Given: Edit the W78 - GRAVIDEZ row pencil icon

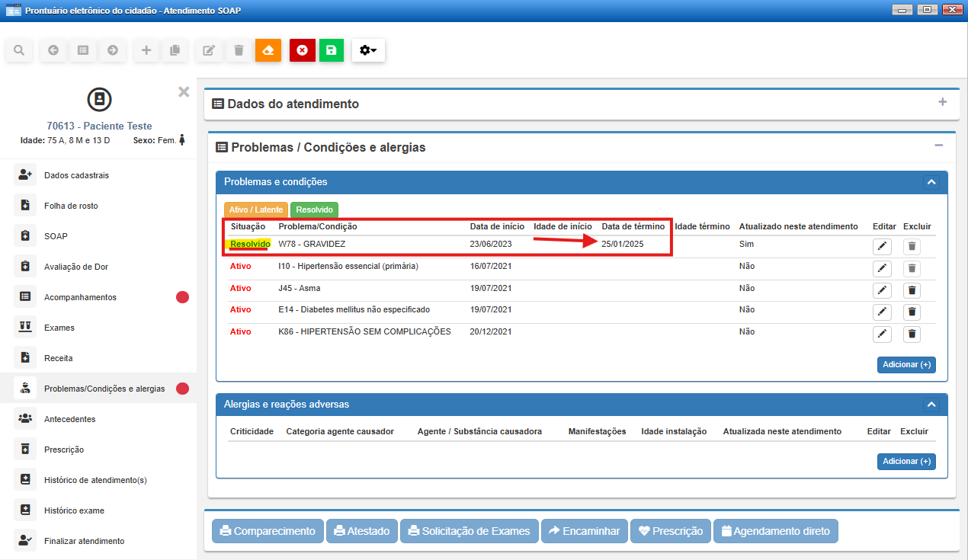Looking at the screenshot, I should pos(882,246).
